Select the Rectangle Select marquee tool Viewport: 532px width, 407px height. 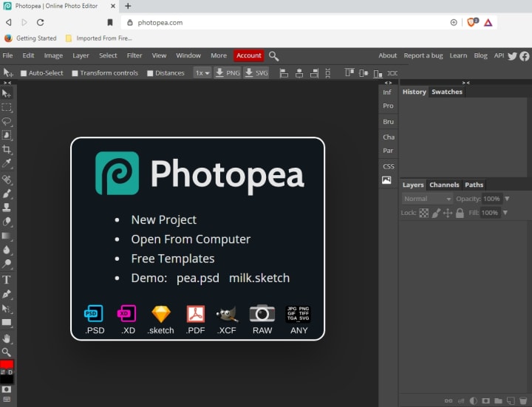7,107
